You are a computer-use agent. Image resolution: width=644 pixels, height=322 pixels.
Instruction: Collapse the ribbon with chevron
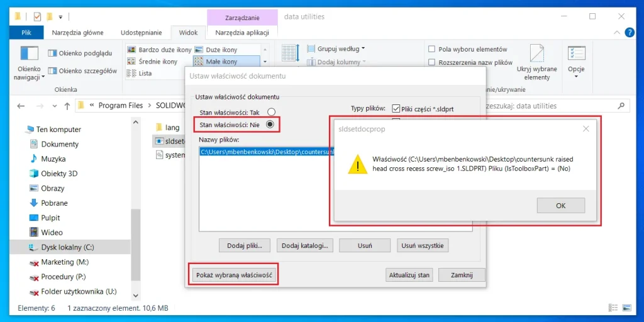[x=616, y=33]
